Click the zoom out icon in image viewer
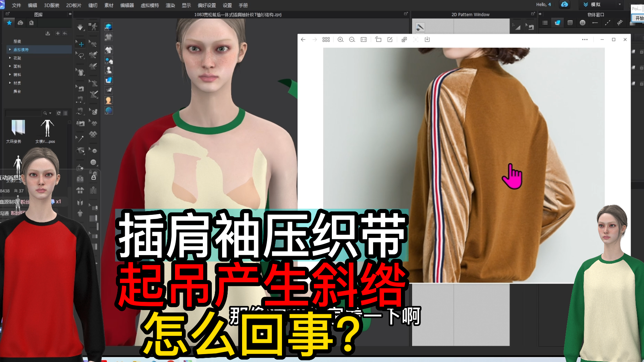The width and height of the screenshot is (644, 362). (x=352, y=40)
